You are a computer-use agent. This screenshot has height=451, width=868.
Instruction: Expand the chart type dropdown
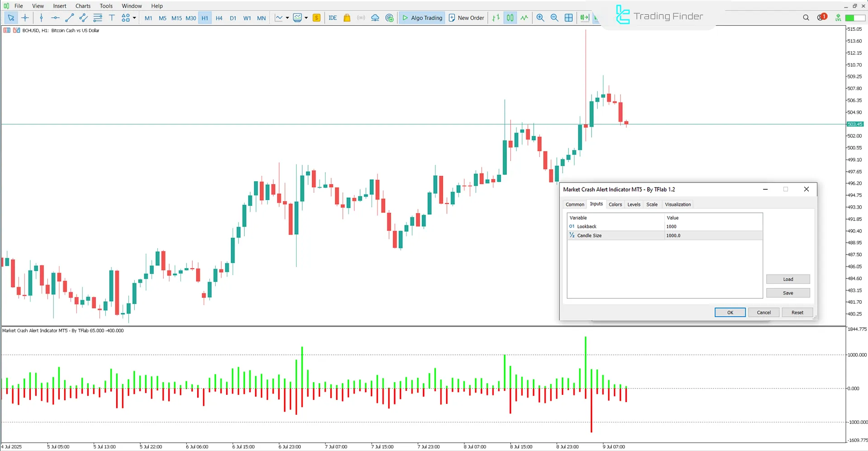287,18
